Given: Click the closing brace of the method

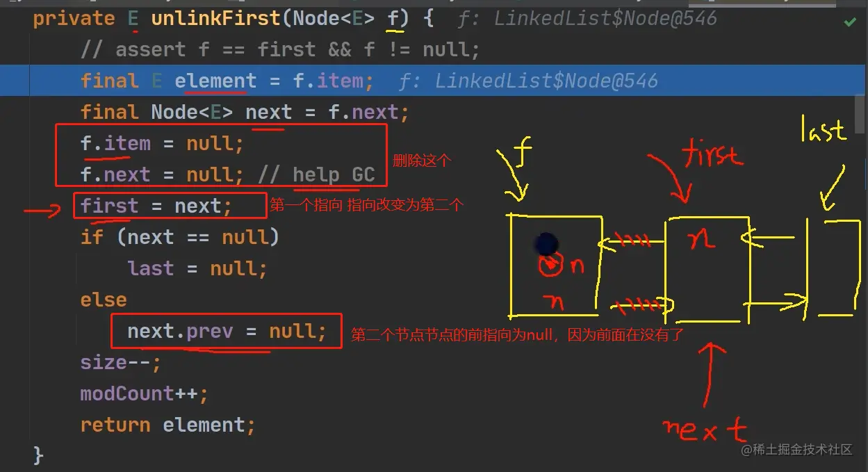Looking at the screenshot, I should click(x=39, y=455).
